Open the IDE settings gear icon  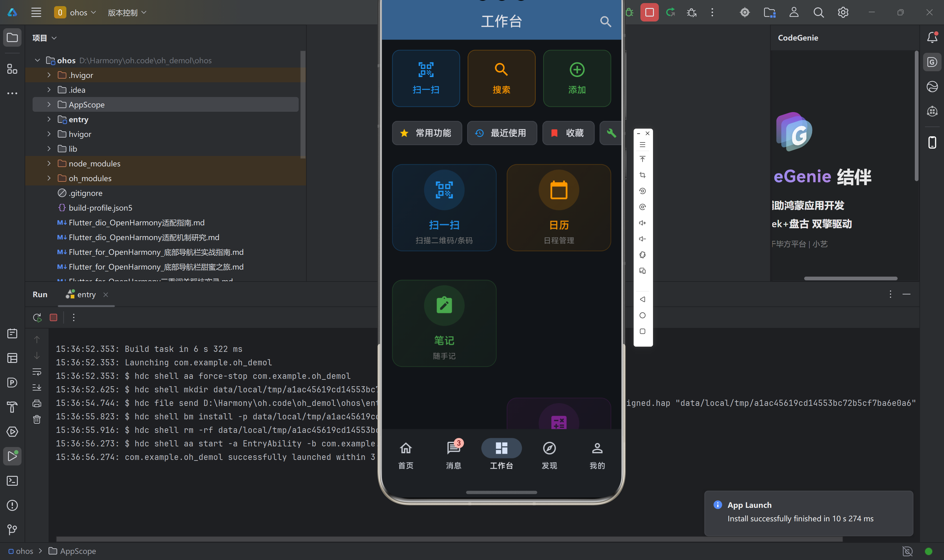tap(843, 13)
